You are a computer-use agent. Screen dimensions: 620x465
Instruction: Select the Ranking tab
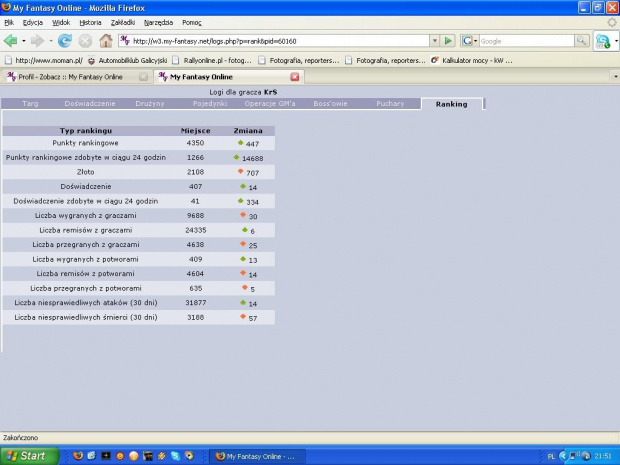point(452,104)
